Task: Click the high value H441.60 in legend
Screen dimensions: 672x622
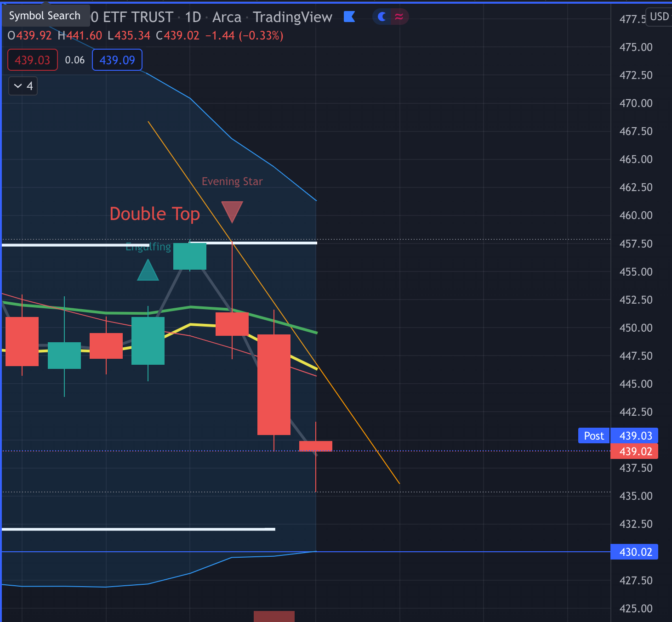Action: (x=80, y=36)
